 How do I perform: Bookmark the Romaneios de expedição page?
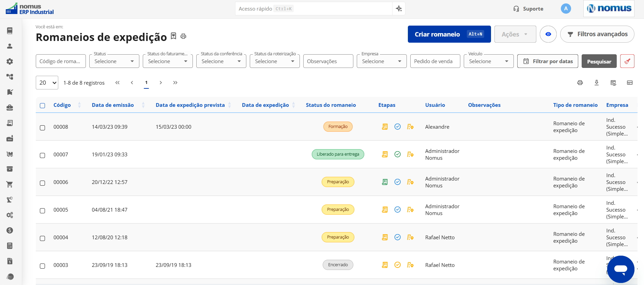[x=173, y=36]
